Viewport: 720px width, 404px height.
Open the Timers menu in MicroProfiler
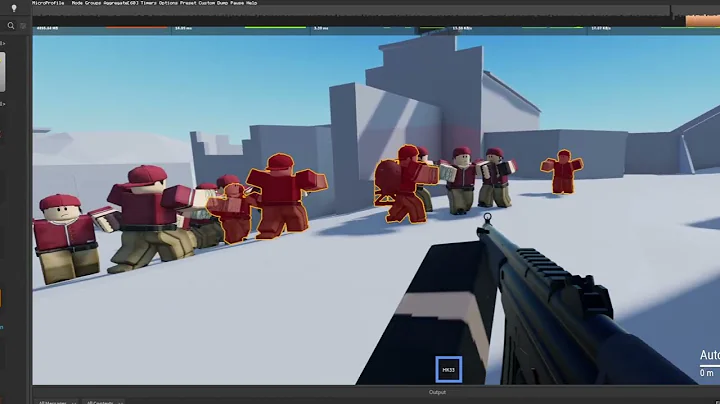click(149, 3)
